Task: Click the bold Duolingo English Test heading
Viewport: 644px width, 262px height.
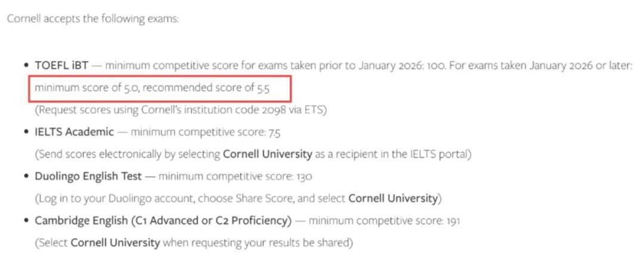Action: 88,176
